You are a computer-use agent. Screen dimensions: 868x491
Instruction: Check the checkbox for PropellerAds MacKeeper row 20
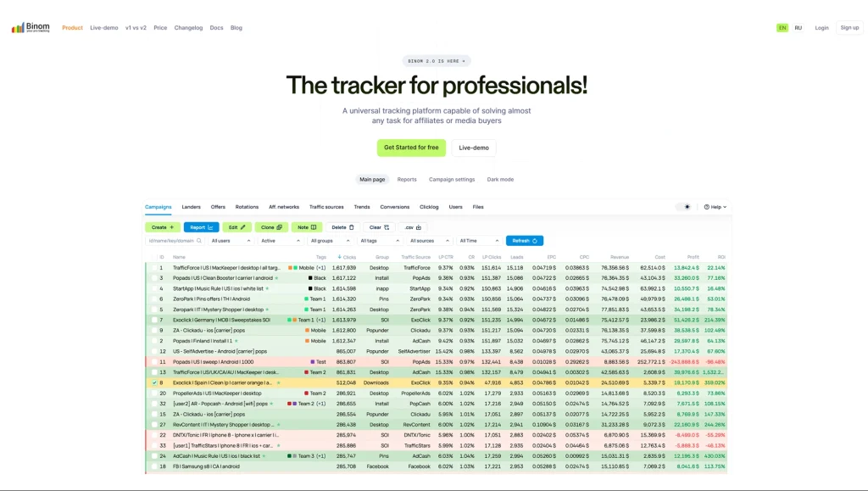(x=154, y=393)
